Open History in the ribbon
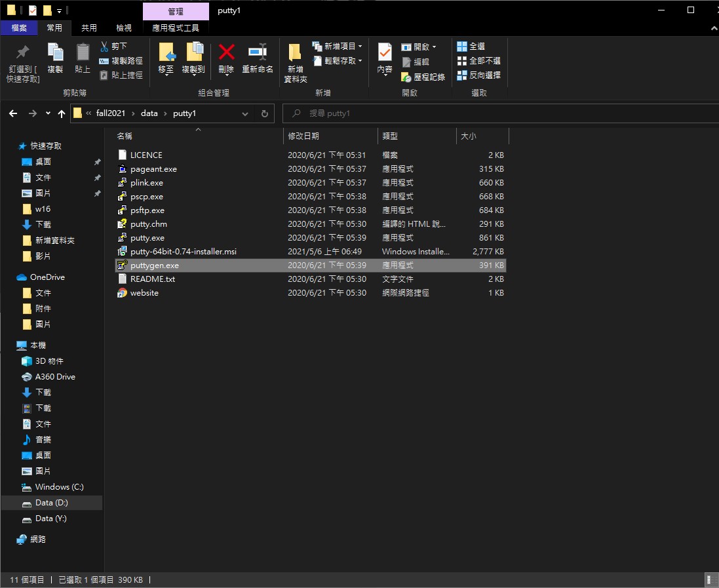This screenshot has width=719, height=588. tap(423, 77)
